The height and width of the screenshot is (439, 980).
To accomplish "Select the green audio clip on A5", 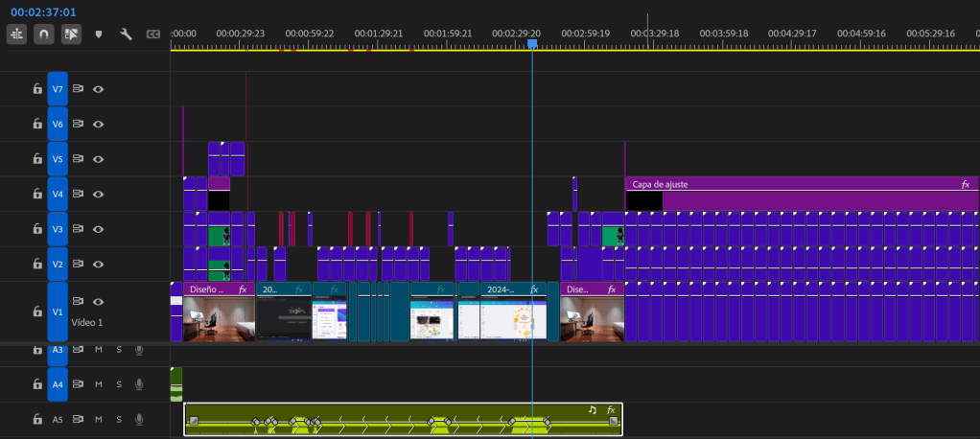I will point(403,411).
